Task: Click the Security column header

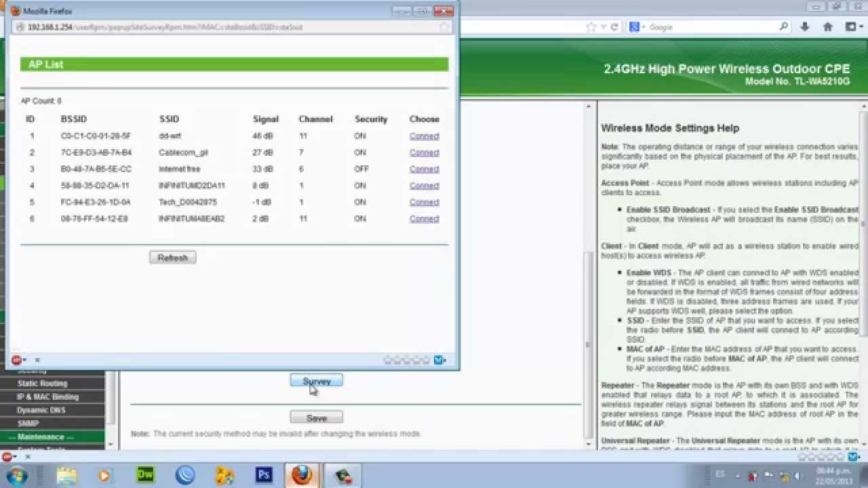Action: point(371,119)
